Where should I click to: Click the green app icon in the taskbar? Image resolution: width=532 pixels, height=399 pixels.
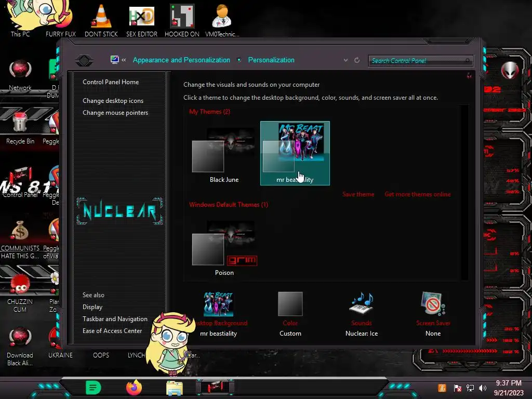point(94,388)
